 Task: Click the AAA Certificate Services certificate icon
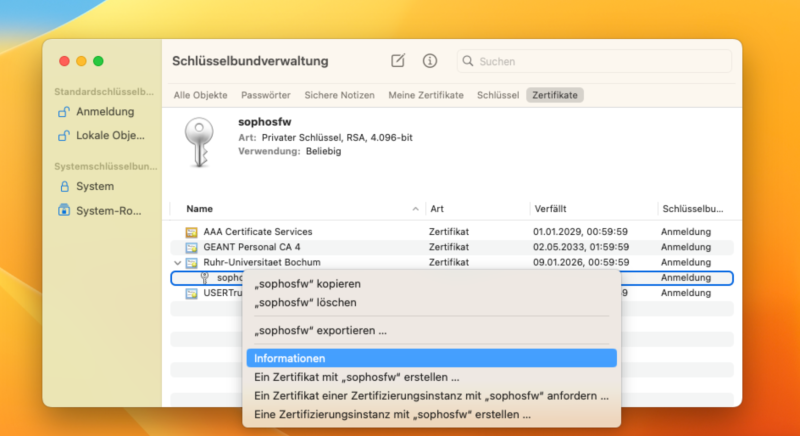[x=191, y=232]
